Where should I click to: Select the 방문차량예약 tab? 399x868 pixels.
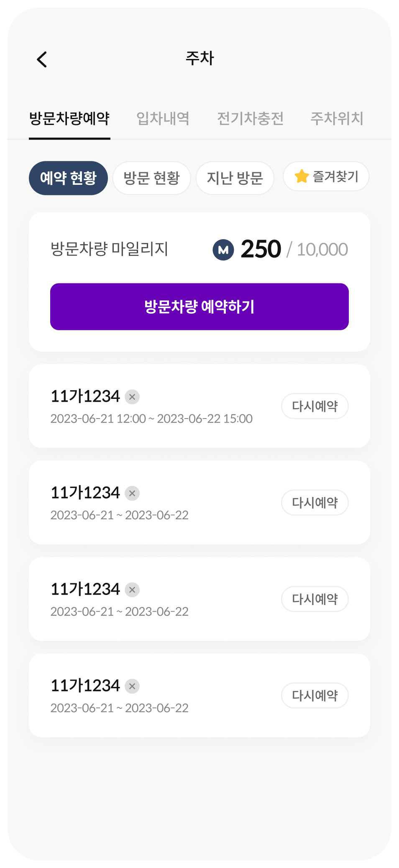(69, 118)
